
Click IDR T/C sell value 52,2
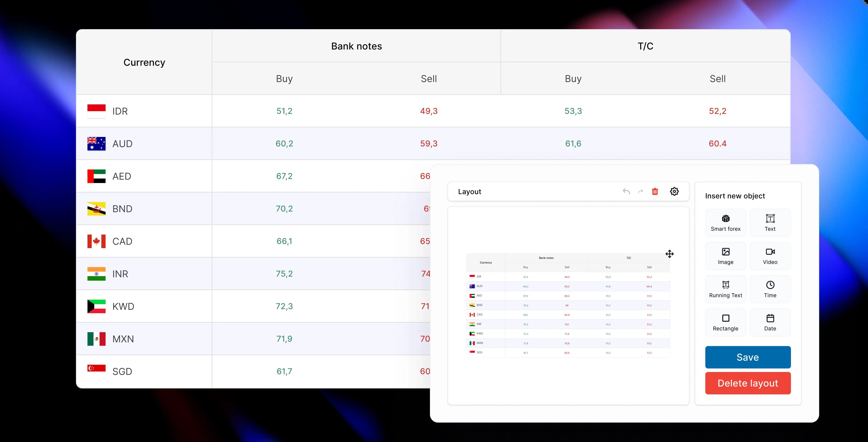[x=717, y=111]
